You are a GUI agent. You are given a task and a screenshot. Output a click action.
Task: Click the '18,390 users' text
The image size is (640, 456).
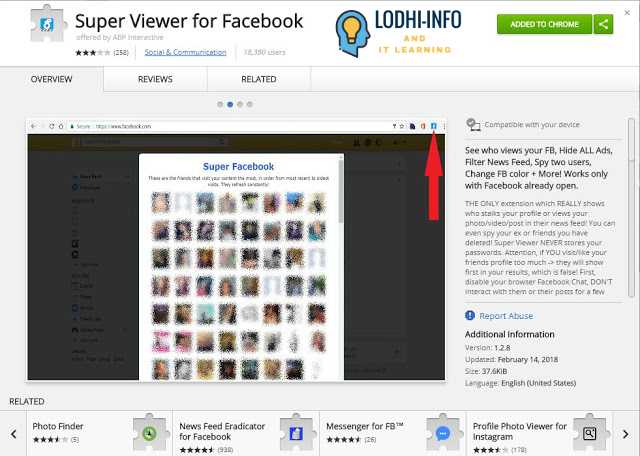(264, 52)
